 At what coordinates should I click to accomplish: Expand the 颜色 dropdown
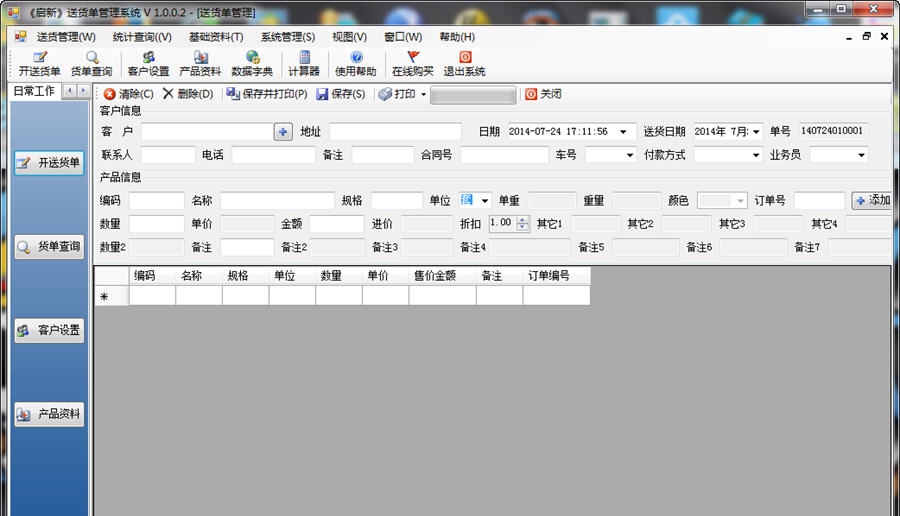click(x=741, y=201)
